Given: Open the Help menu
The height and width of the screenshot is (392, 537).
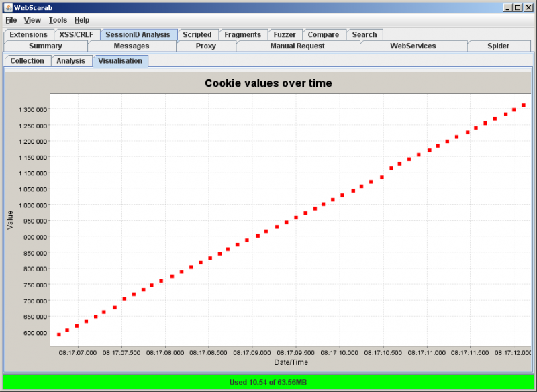Looking at the screenshot, I should pos(81,20).
